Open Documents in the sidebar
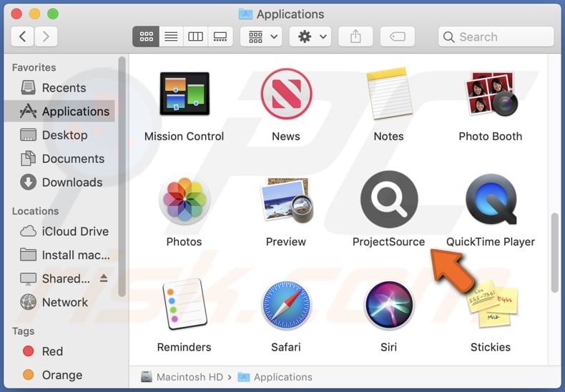This screenshot has height=392, width=565. (x=59, y=159)
